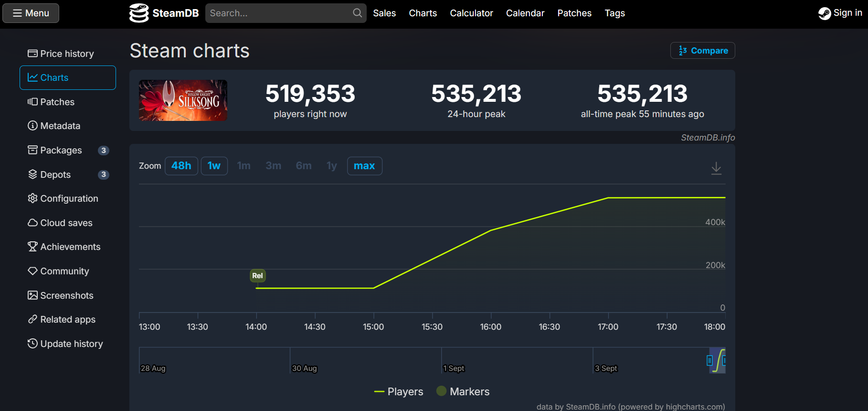Click the Sign in link
868x411 pixels.
[x=848, y=13]
